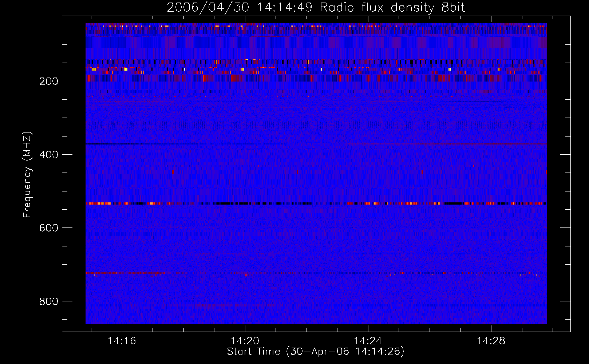Viewport: 589px width, 364px height.
Task: Click the 200 frequency tick label
Action: 49,81
